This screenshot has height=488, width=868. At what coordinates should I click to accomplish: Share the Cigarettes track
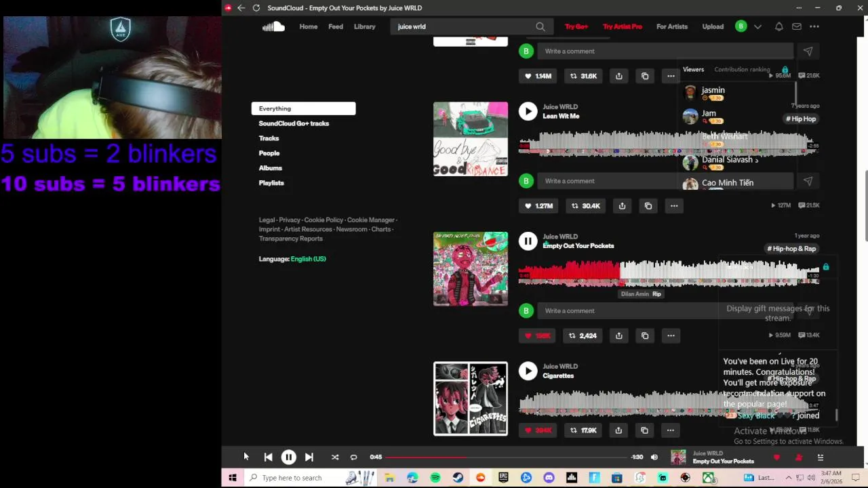[x=618, y=430]
